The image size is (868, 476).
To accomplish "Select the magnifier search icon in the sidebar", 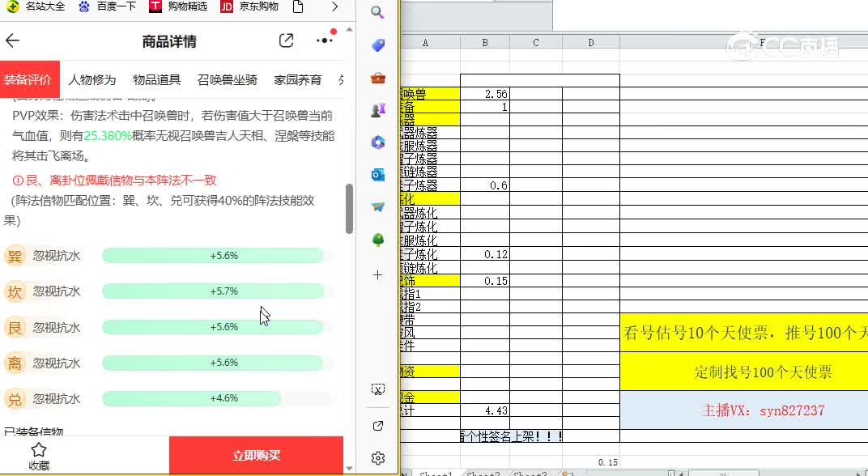I will [377, 12].
